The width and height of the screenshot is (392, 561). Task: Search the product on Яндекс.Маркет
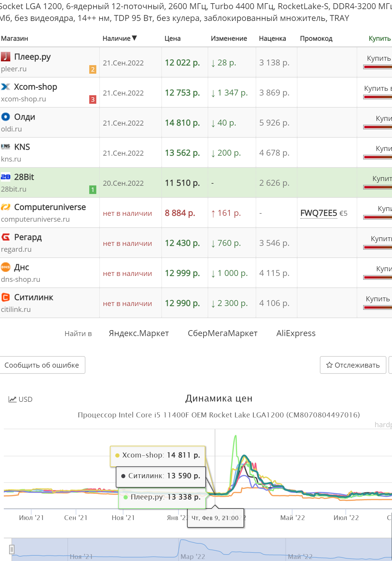138,333
